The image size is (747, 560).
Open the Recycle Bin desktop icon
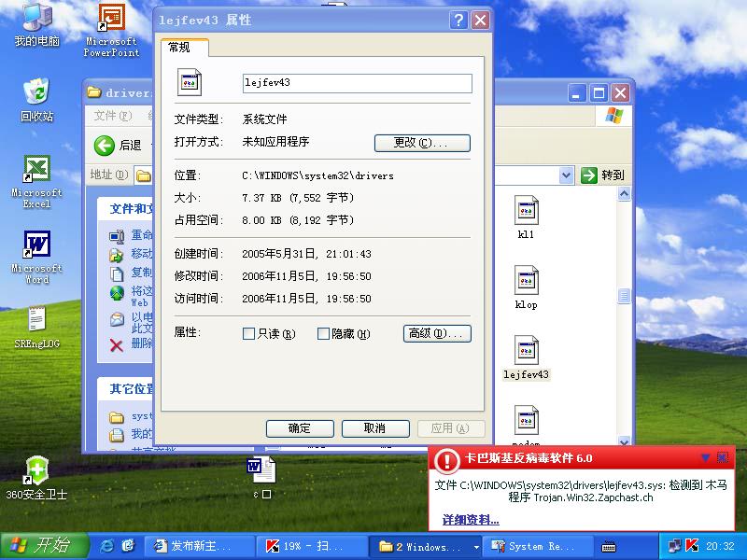click(36, 100)
